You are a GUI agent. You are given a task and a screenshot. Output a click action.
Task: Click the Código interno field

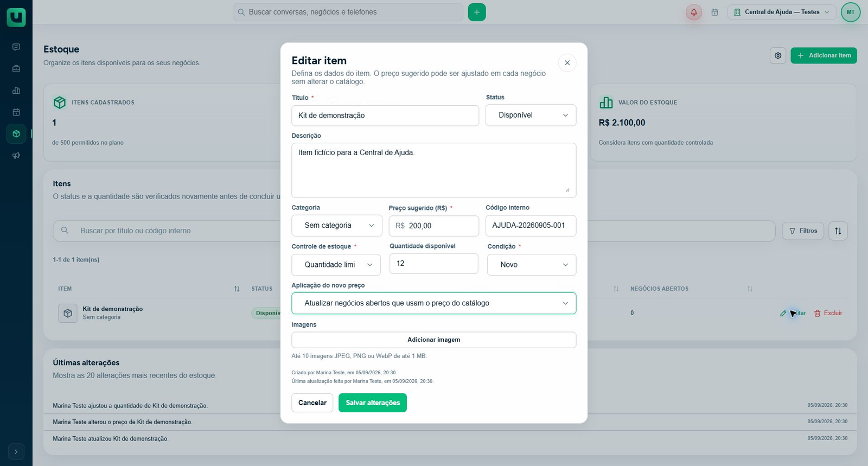pyautogui.click(x=531, y=226)
